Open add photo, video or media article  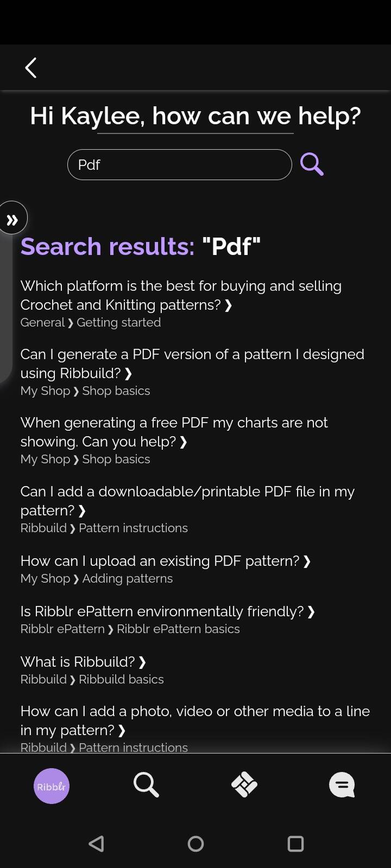[x=195, y=720]
